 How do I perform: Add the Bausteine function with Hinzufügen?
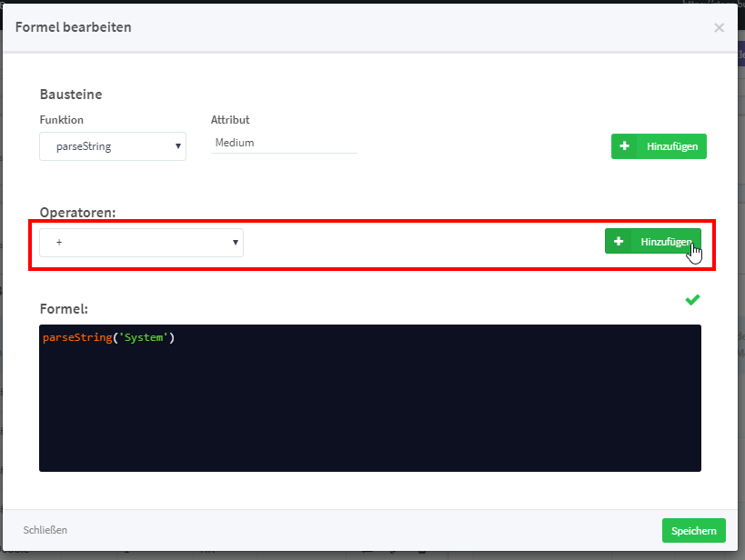[x=659, y=146]
